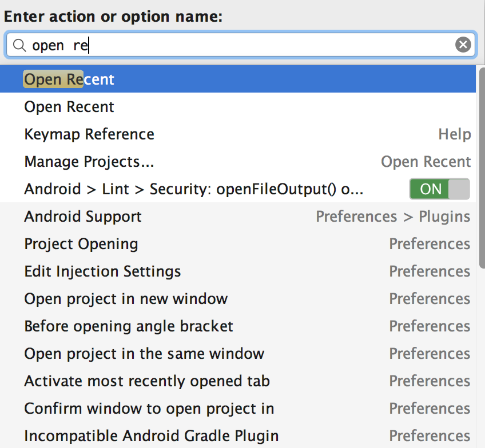
Task: Click the 'Enter action or option name' label
Action: click(x=113, y=17)
